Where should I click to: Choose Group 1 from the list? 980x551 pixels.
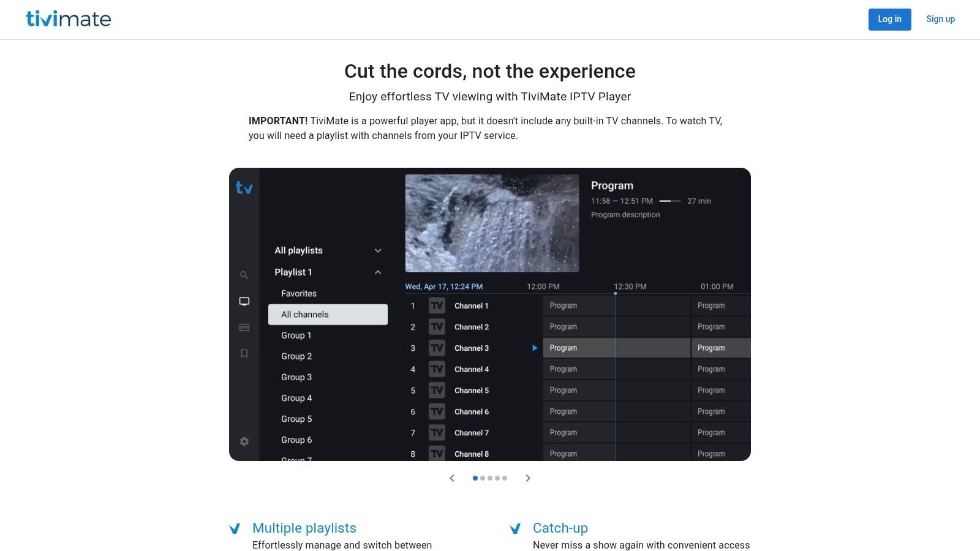pyautogui.click(x=296, y=335)
